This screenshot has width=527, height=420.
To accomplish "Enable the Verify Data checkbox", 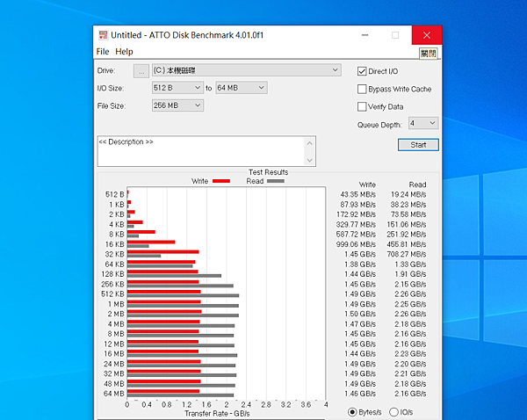I will click(362, 106).
